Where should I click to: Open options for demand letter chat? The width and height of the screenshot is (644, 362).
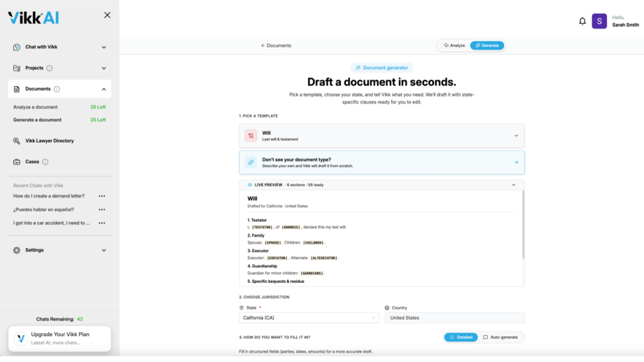(102, 196)
